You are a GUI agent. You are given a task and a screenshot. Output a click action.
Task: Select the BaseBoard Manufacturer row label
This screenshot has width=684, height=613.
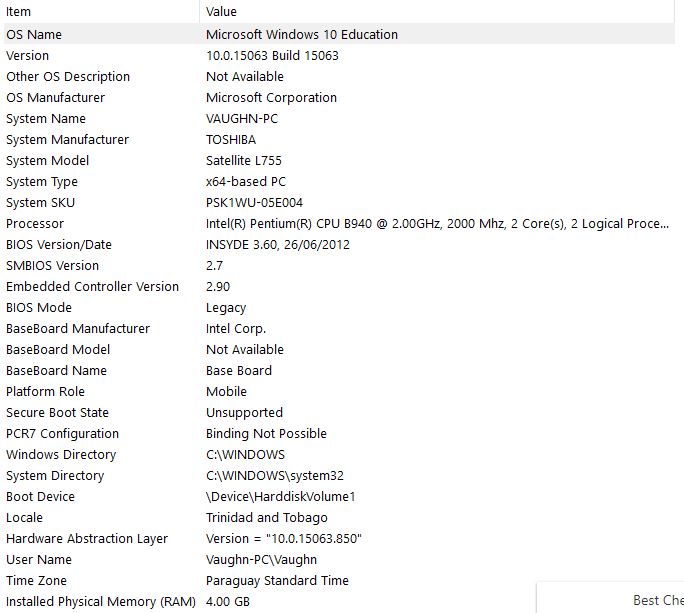click(78, 329)
